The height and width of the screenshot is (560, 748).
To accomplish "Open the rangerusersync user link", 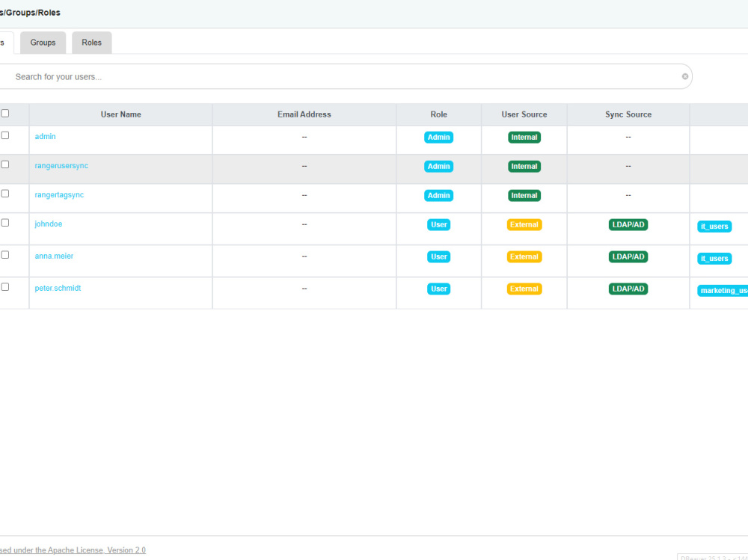I will (61, 165).
